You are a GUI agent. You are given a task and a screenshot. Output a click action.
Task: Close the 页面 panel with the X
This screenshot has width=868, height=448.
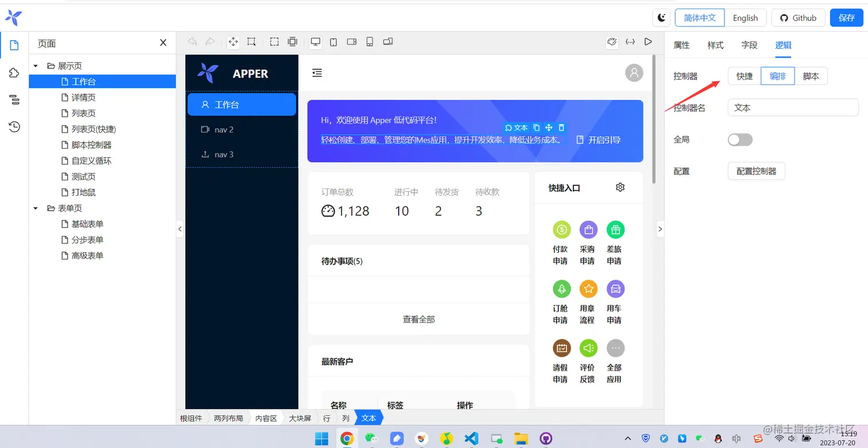(163, 43)
